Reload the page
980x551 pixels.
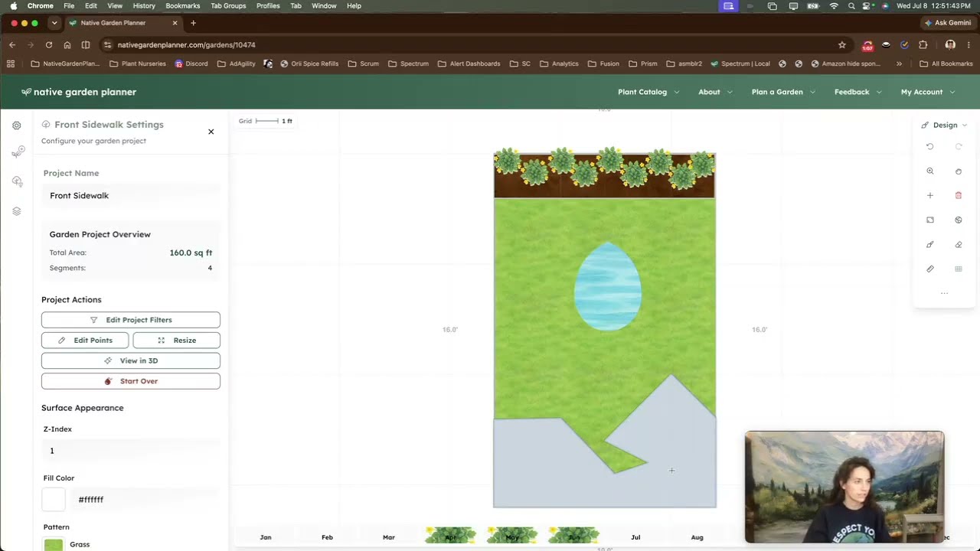click(49, 45)
